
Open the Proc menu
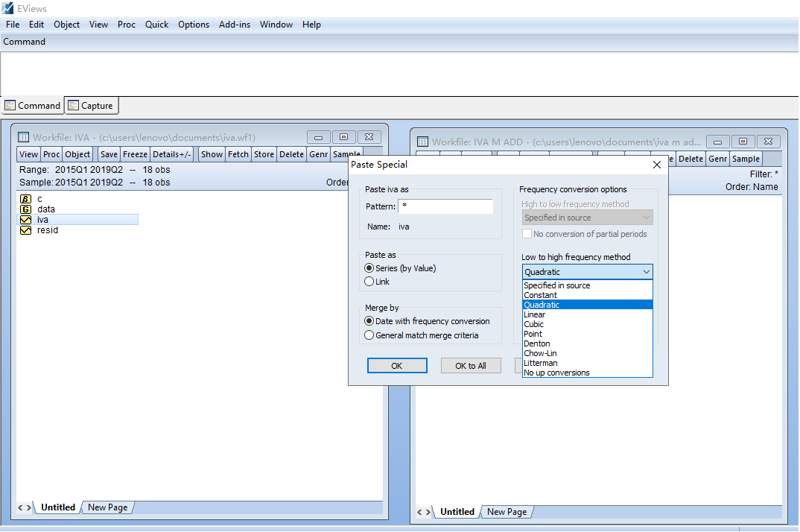coord(127,25)
